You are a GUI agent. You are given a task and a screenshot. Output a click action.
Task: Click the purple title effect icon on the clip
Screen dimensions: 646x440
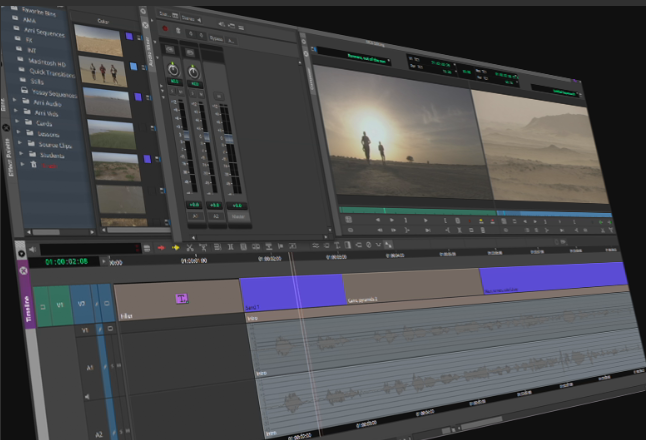coord(182,298)
